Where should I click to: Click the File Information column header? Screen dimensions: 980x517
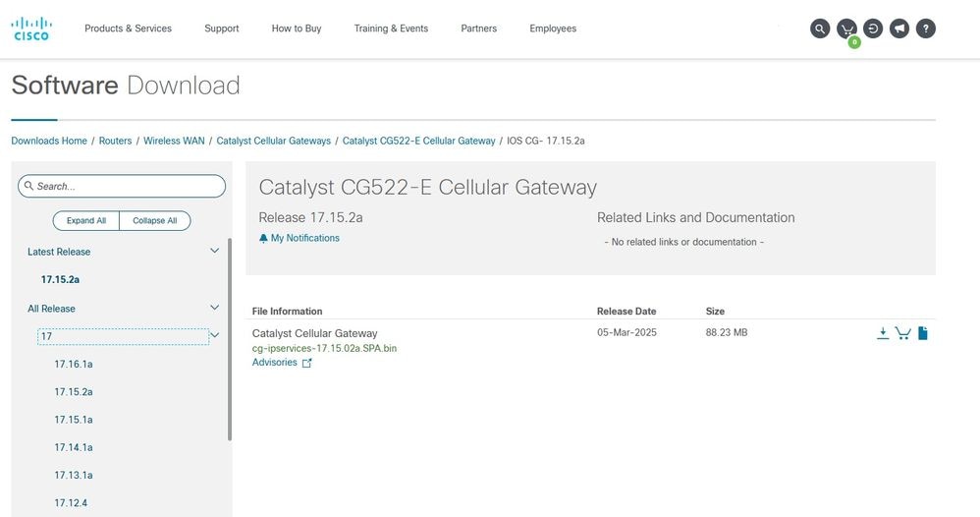pyautogui.click(x=287, y=311)
